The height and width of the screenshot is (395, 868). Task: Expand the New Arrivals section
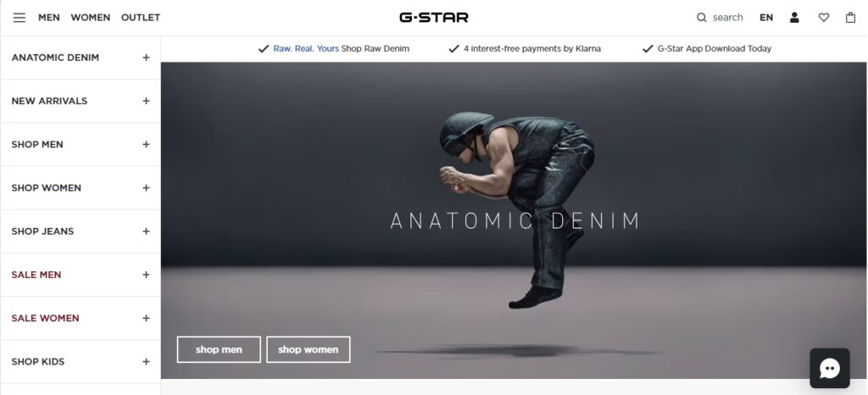[x=81, y=101]
